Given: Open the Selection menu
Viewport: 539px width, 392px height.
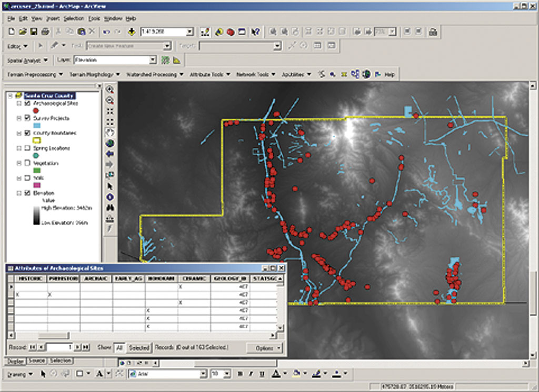Looking at the screenshot, I should (x=74, y=18).
